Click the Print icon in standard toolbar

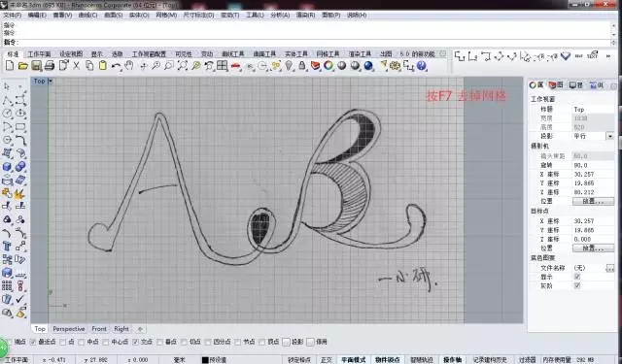50,66
